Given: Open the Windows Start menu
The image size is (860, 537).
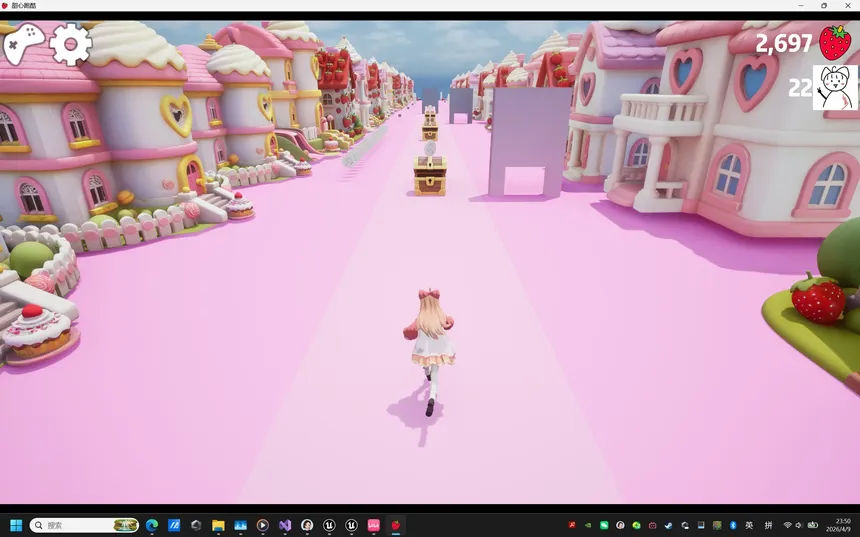Looking at the screenshot, I should pyautogui.click(x=16, y=525).
